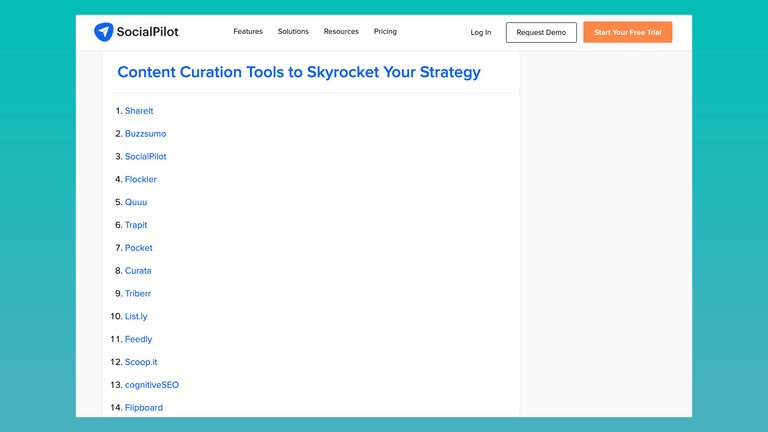Open the Resources menu
Viewport: 768px width, 432px height.
pos(341,31)
